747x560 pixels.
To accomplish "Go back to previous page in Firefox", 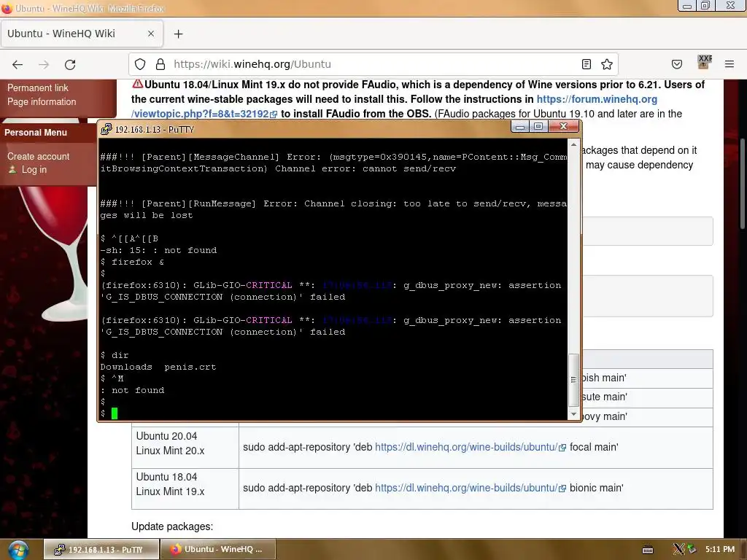I will tap(18, 64).
